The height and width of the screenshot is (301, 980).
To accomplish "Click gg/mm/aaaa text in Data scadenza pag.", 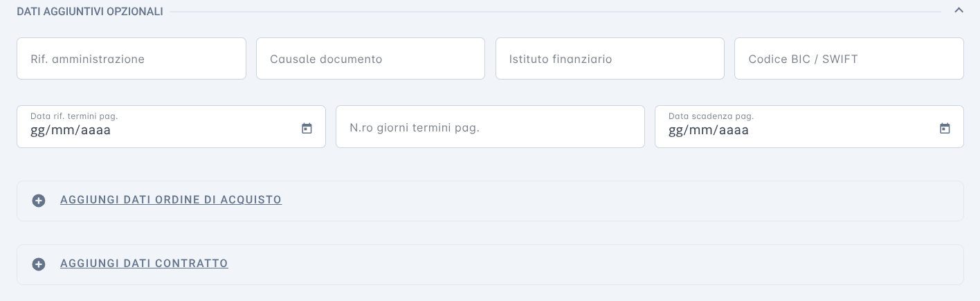I will [709, 130].
